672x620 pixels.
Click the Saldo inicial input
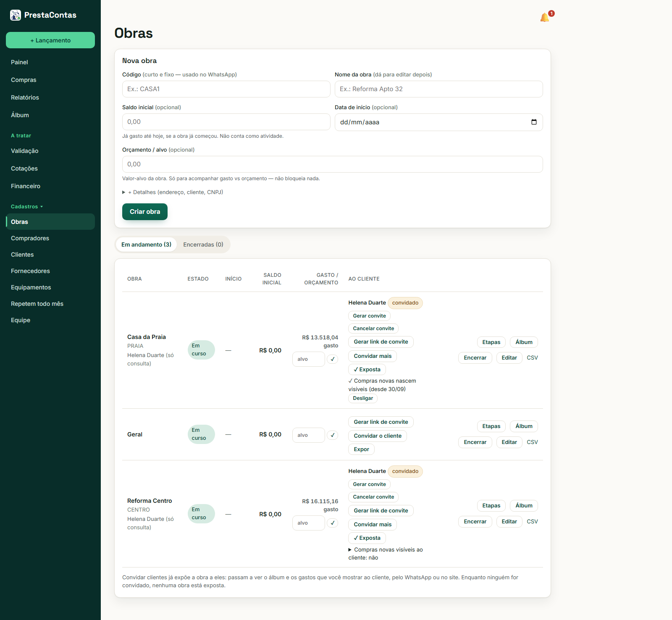[226, 122]
